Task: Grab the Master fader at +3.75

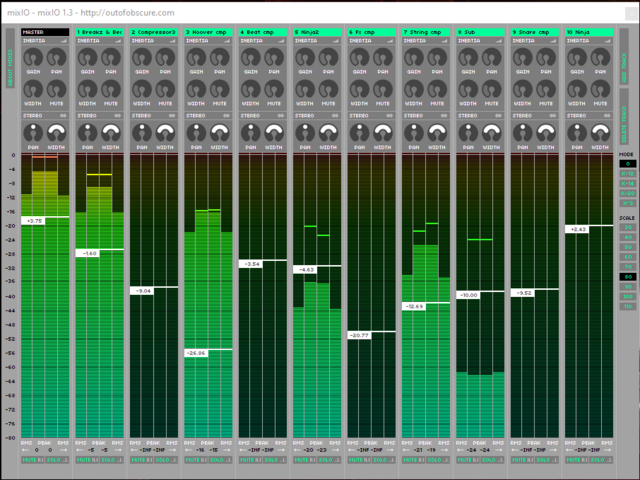Action: coord(33,221)
